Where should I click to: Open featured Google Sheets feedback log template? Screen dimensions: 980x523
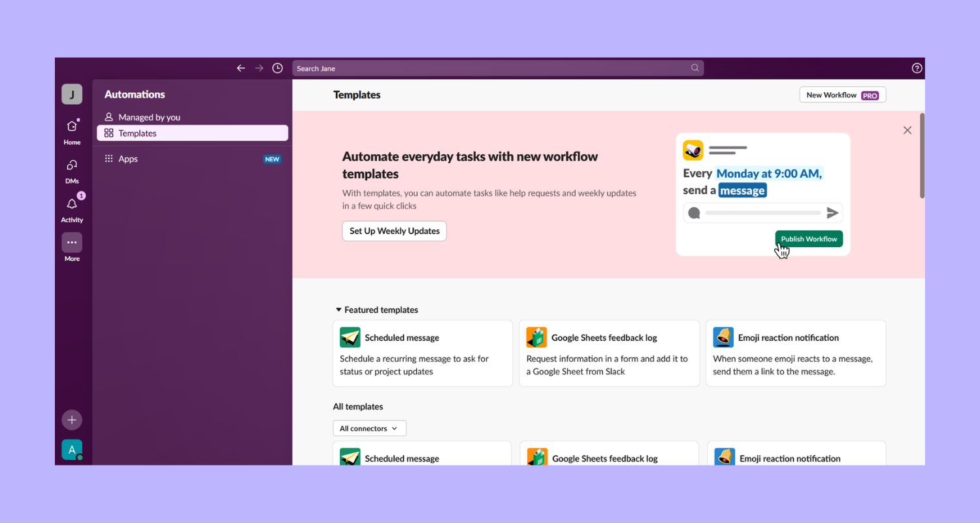point(609,353)
